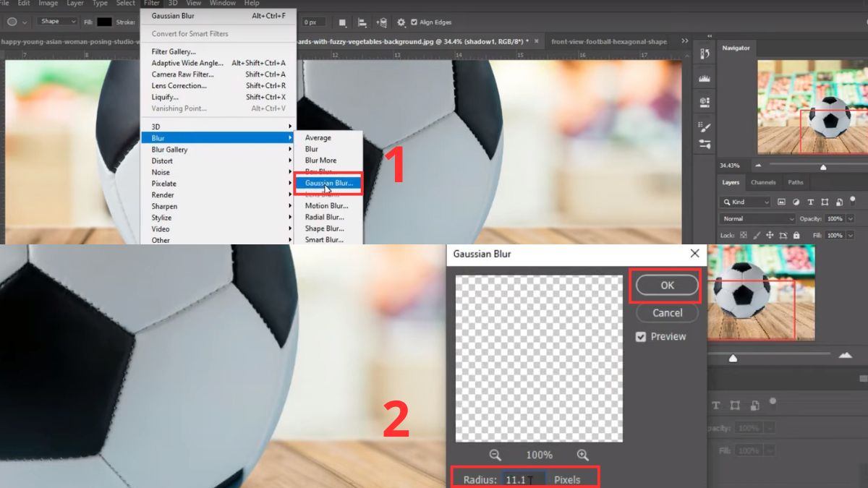Screen dimensions: 868x488
Task: Open the Fill slider dropdown arrow in Layers
Action: [851, 236]
